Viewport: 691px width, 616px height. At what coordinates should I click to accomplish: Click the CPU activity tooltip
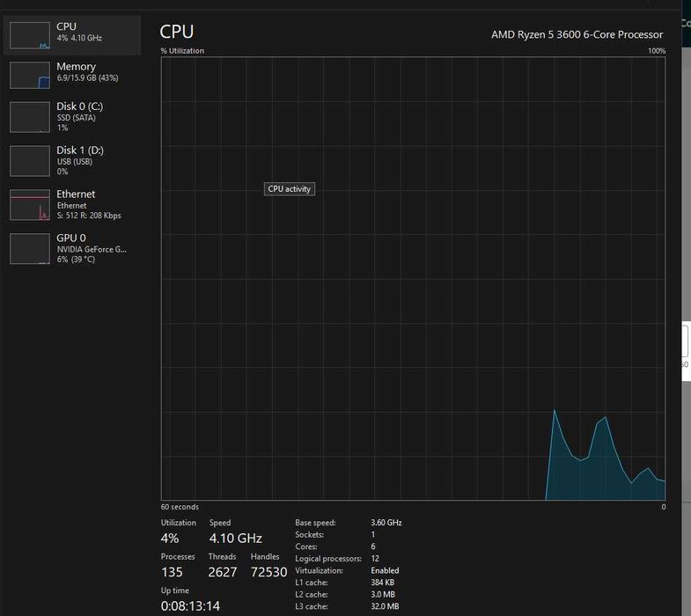(x=290, y=189)
